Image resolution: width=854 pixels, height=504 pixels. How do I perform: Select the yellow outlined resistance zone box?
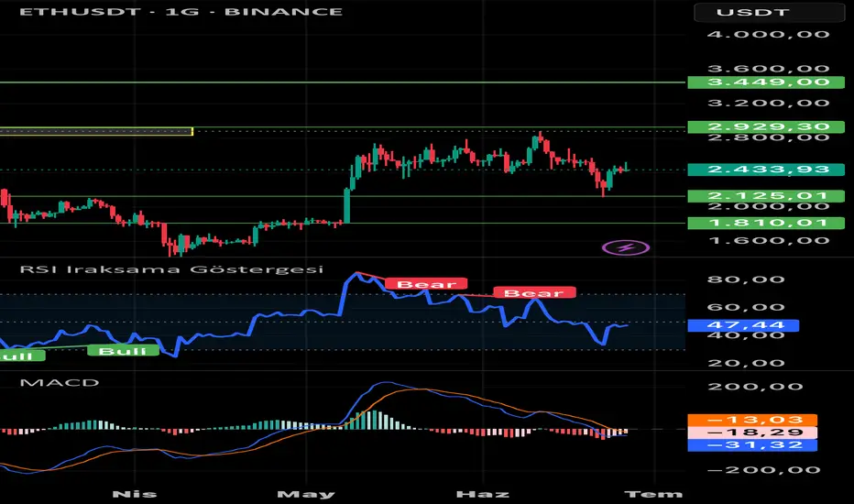pos(96,131)
